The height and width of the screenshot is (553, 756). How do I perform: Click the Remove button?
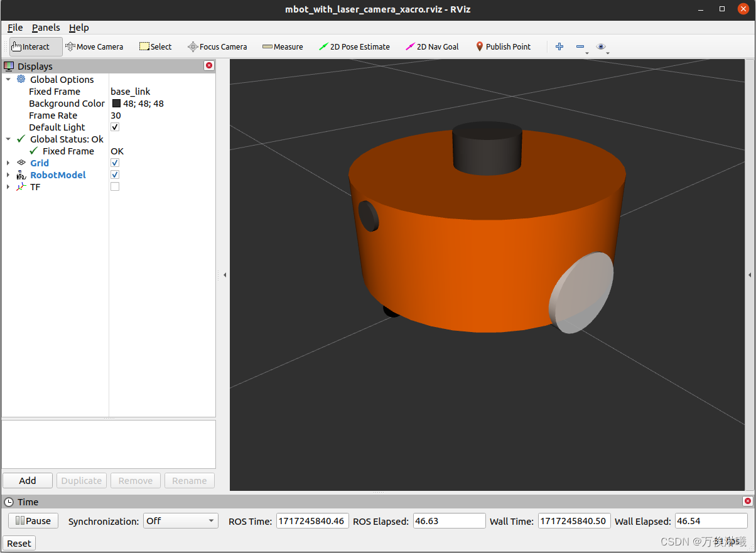point(136,480)
